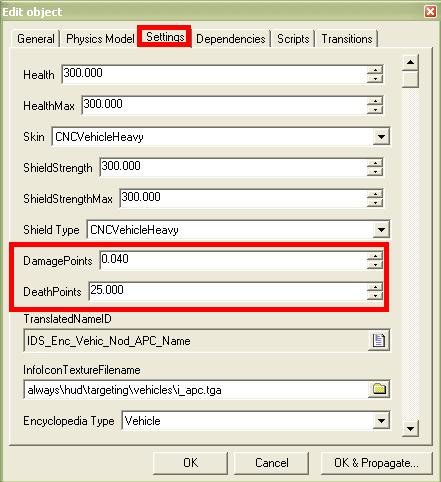
Task: Increase Health value with up spinner
Action: click(375, 70)
